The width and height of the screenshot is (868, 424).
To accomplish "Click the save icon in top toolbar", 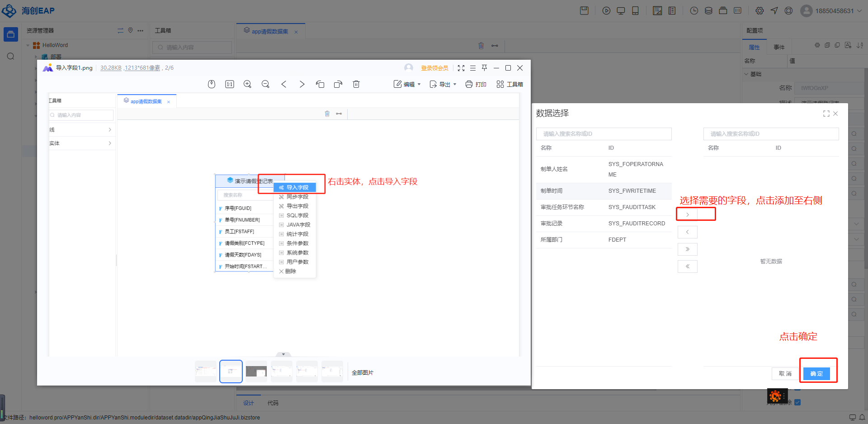I will pos(584,11).
